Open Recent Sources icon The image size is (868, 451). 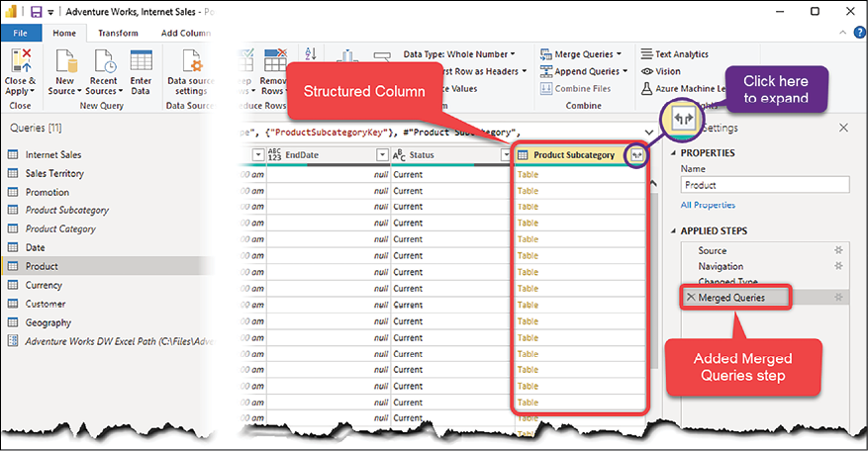coord(104,60)
